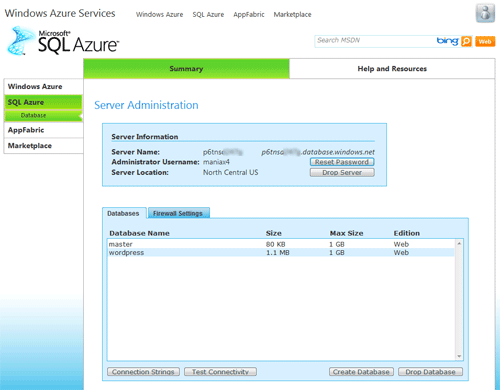This screenshot has width=500, height=390.
Task: Switch to the Summary tab
Action: [186, 69]
